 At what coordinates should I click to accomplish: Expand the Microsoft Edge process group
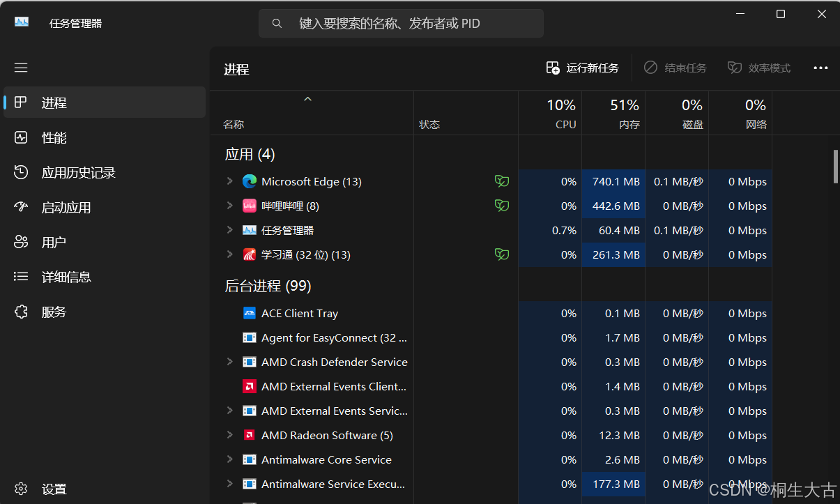[x=229, y=181]
